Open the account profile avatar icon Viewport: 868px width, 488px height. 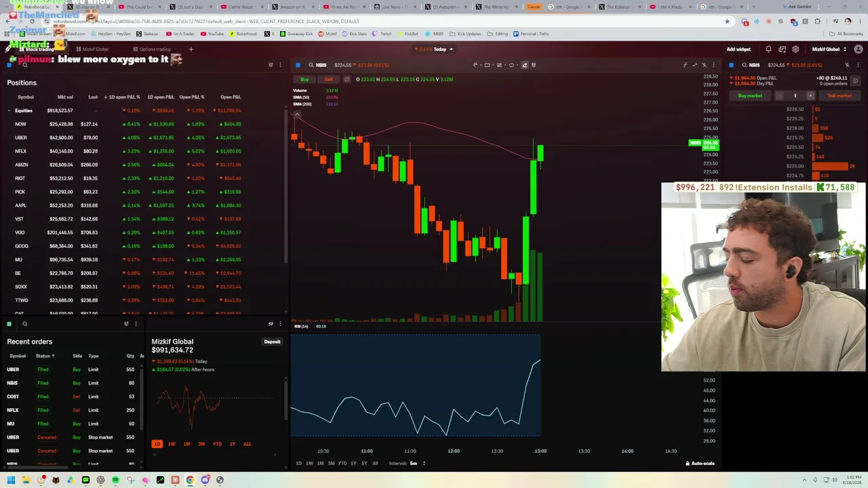click(x=859, y=49)
